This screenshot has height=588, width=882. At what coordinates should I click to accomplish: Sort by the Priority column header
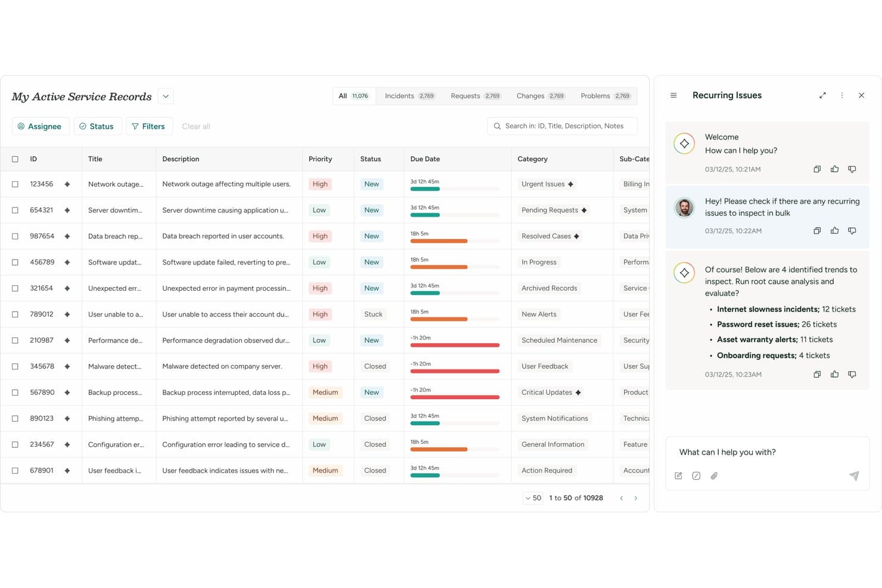point(320,159)
